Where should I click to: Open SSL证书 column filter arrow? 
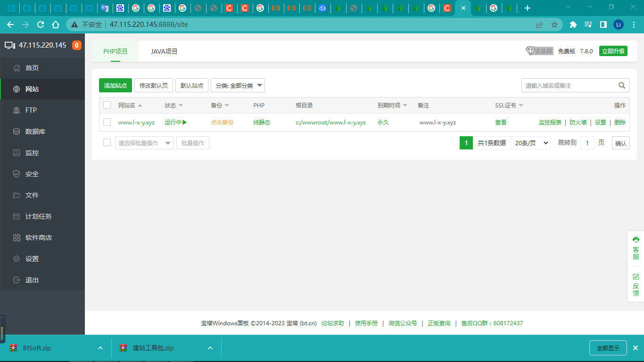tap(521, 106)
